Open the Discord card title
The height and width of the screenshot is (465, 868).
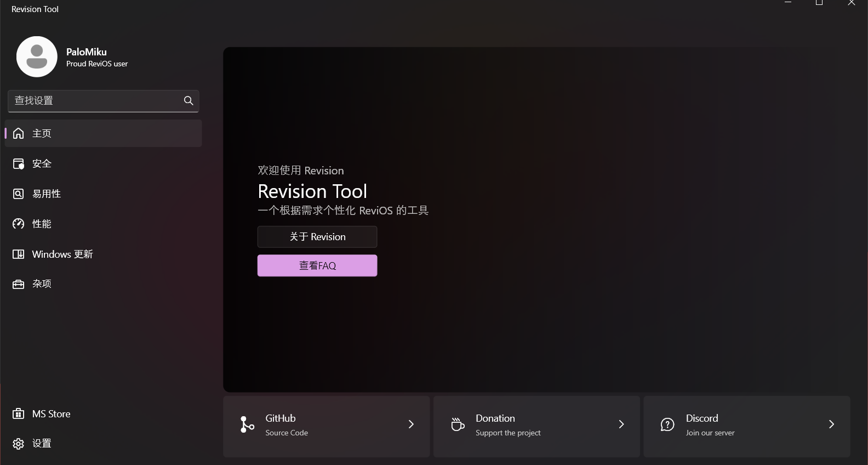tap(702, 418)
